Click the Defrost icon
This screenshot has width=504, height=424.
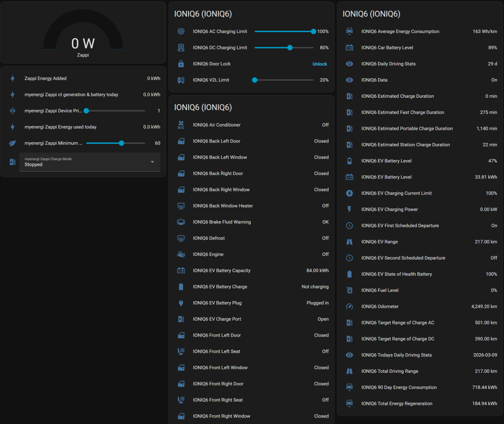[x=181, y=238]
